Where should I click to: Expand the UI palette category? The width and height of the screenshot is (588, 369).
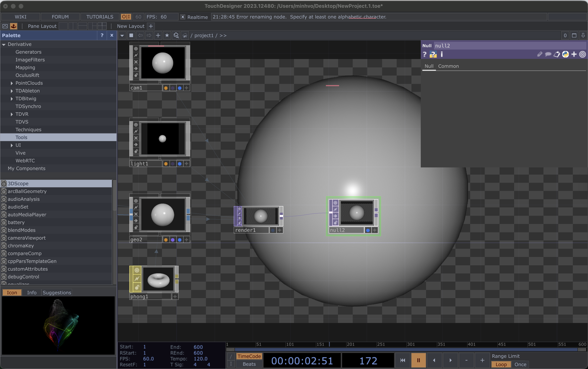11,145
